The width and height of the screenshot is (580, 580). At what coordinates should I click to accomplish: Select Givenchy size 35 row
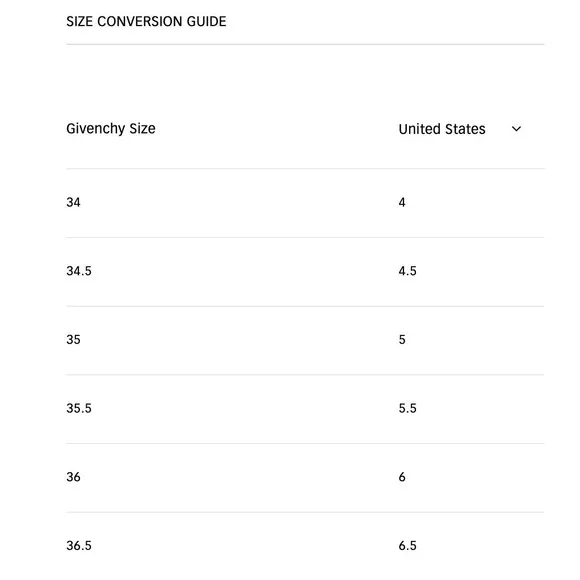(305, 340)
